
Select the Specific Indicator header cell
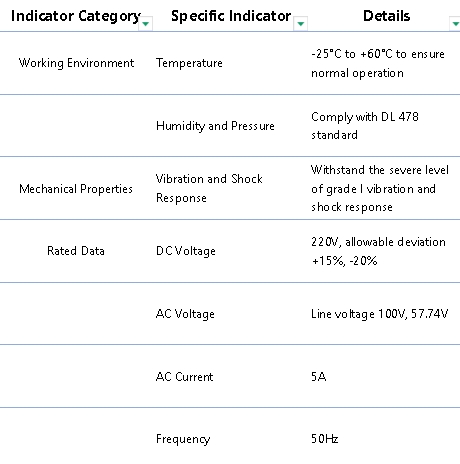[x=231, y=16]
